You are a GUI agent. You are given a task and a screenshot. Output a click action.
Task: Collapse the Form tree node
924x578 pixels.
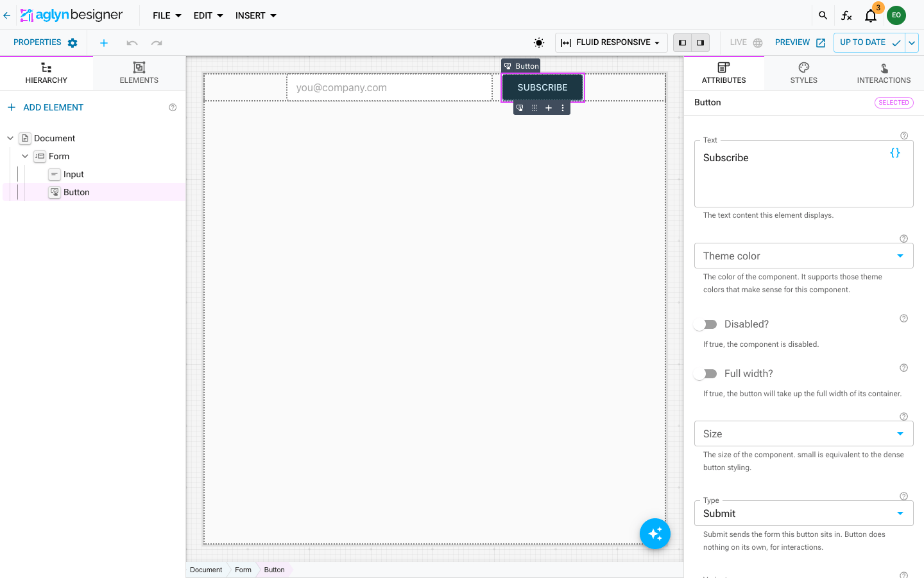pos(25,156)
